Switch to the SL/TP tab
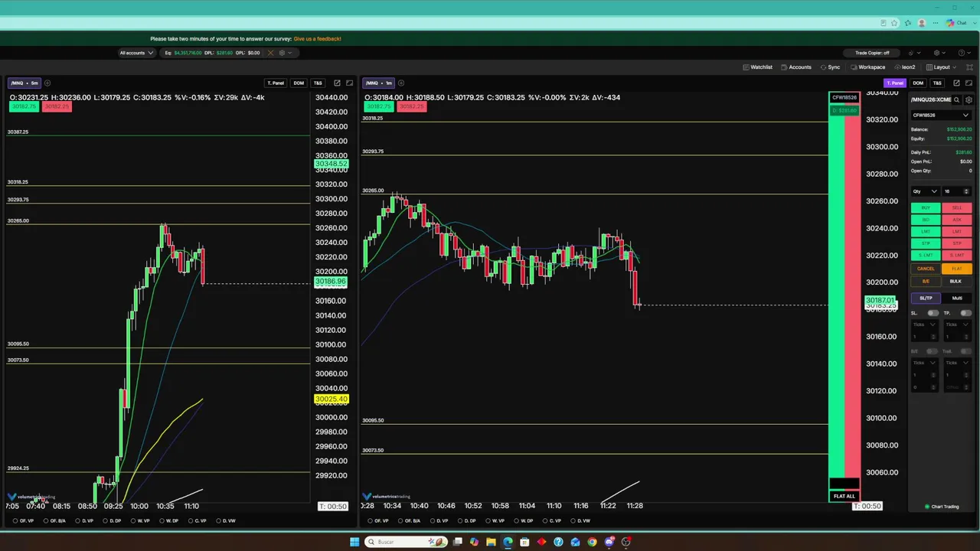The width and height of the screenshot is (980, 551). click(x=926, y=298)
